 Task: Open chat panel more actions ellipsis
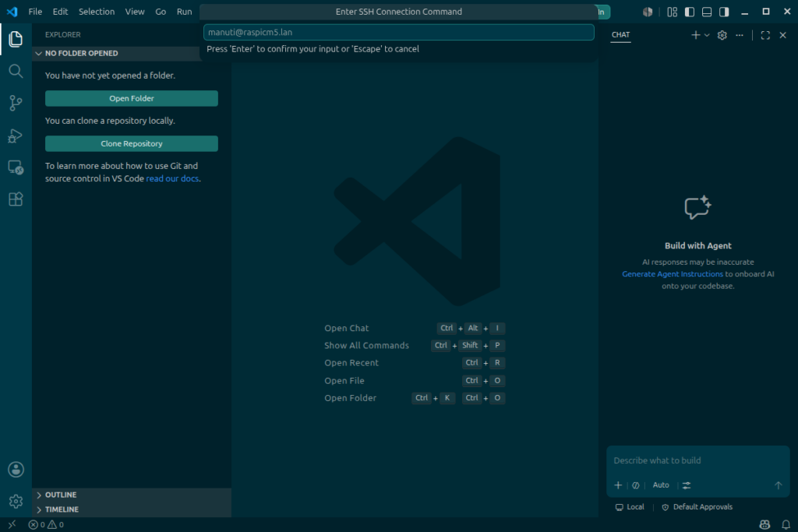coord(739,35)
